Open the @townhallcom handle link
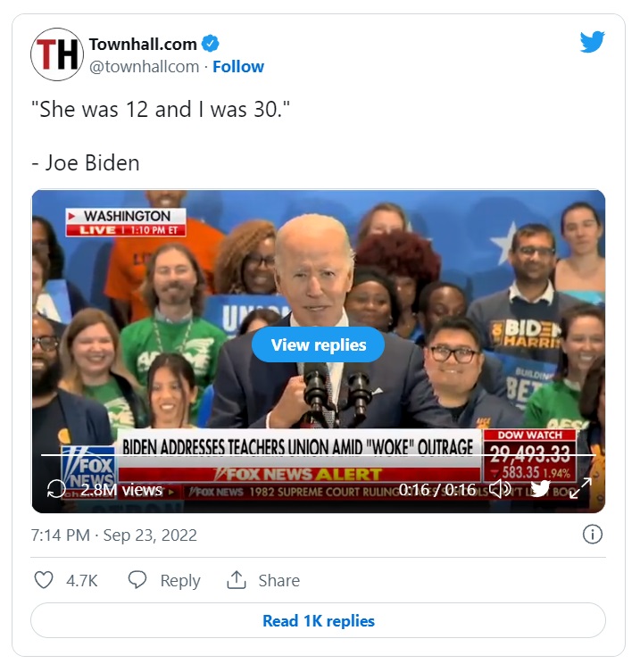Image resolution: width=640 pixels, height=672 pixels. [144, 67]
